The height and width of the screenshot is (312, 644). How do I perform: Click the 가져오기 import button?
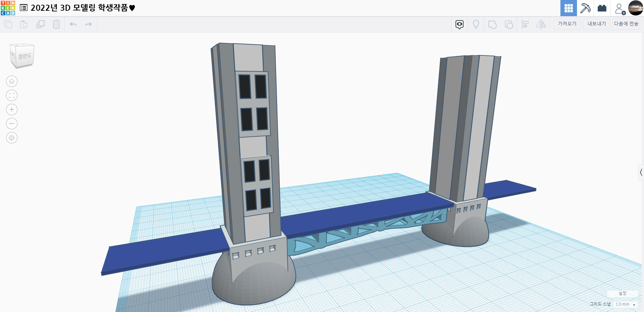click(567, 24)
